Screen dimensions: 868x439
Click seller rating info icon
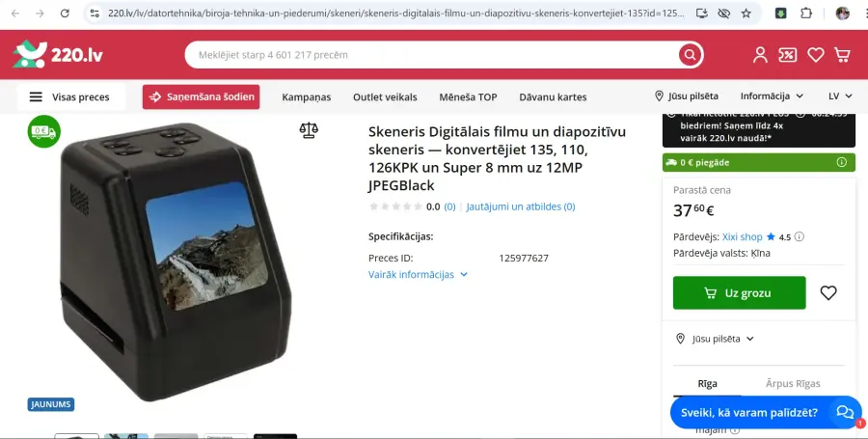799,236
